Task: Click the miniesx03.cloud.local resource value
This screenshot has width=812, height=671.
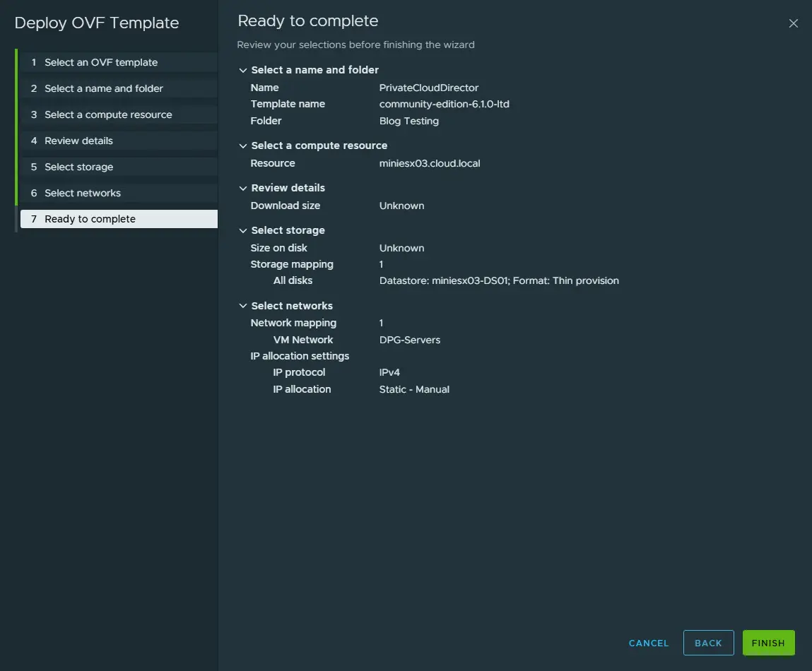Action: click(x=430, y=163)
